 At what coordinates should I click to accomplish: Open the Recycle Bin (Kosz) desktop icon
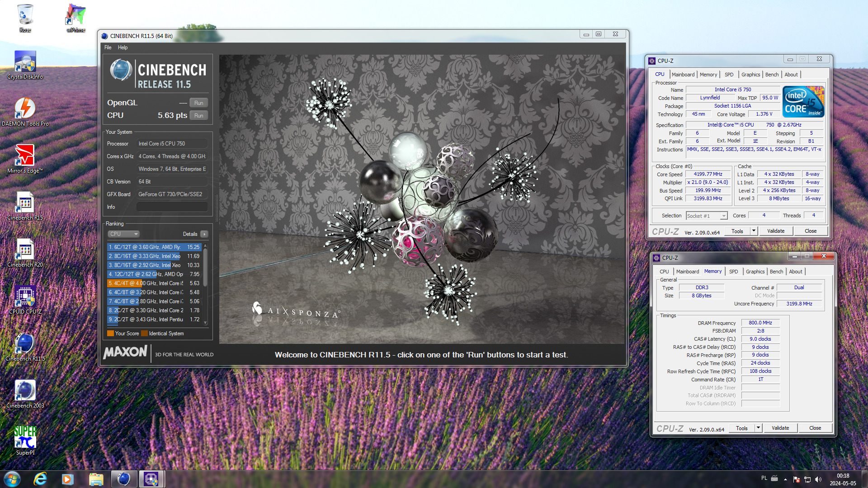[x=25, y=18]
